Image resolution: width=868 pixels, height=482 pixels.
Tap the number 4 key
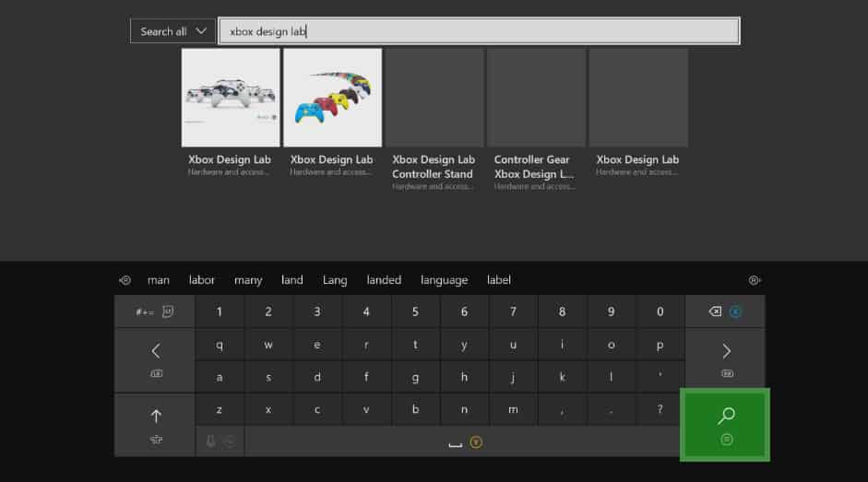pyautogui.click(x=366, y=312)
